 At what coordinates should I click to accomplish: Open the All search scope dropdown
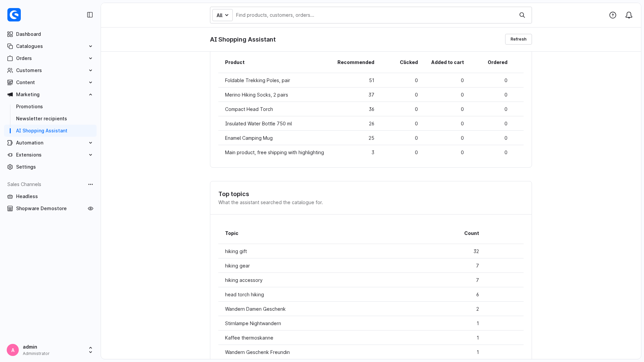[222, 15]
